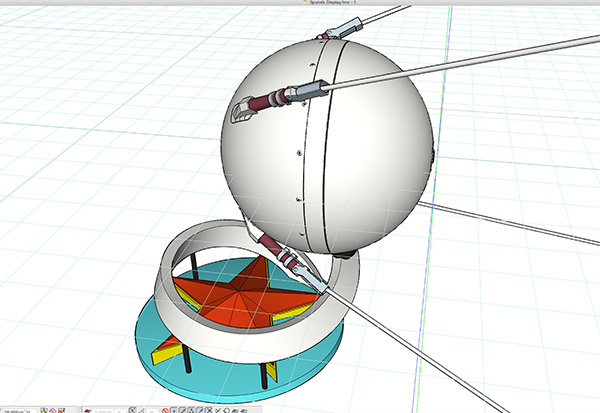Click the long antenna rod extending upper right

[x=463, y=62]
